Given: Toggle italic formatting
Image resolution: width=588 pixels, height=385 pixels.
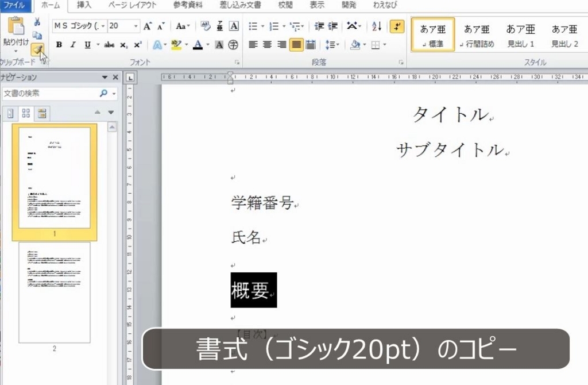Looking at the screenshot, I should coord(73,45).
